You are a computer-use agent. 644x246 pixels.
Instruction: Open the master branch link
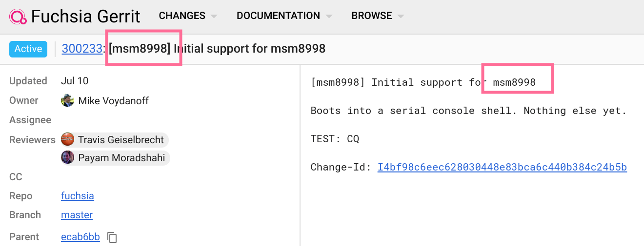[x=77, y=215]
